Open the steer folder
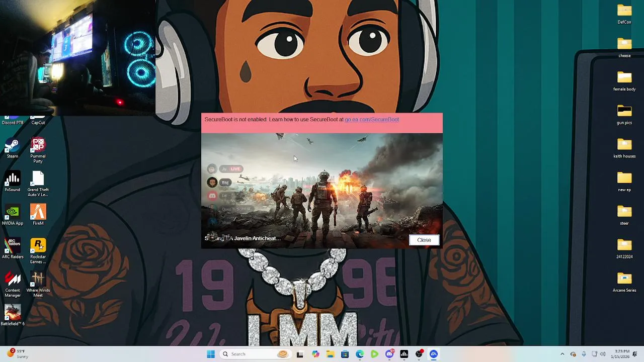The image size is (644, 362). click(624, 216)
